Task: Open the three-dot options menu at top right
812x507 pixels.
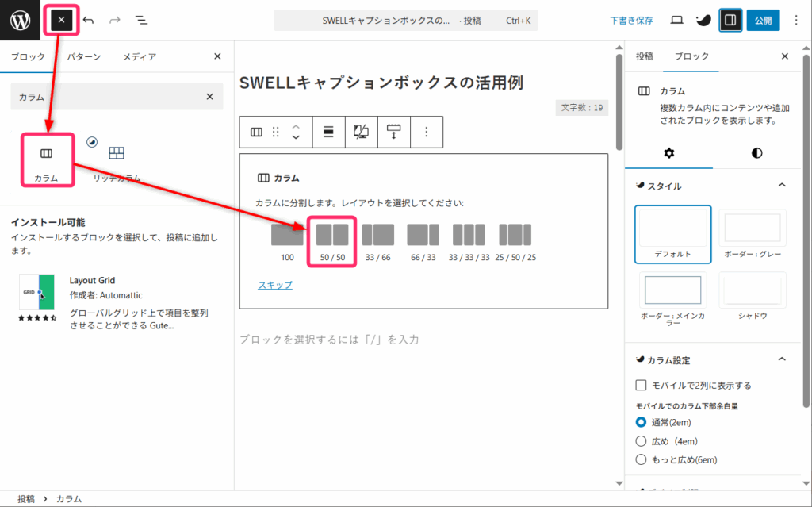Action: click(x=796, y=20)
